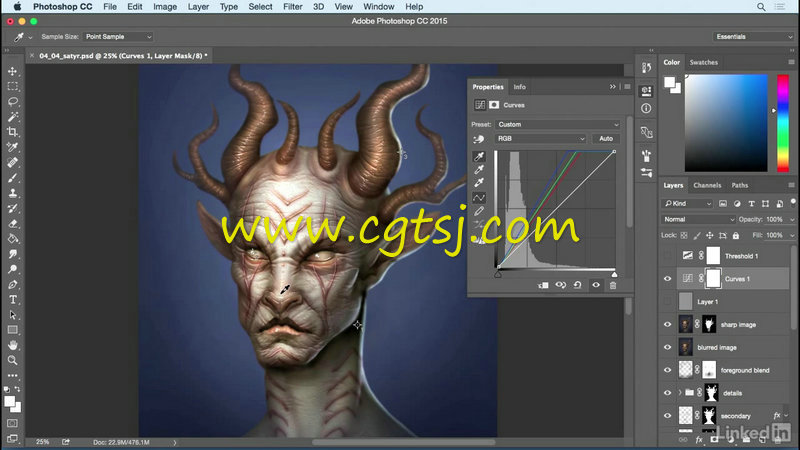Show Layer 1 visibility

667,302
